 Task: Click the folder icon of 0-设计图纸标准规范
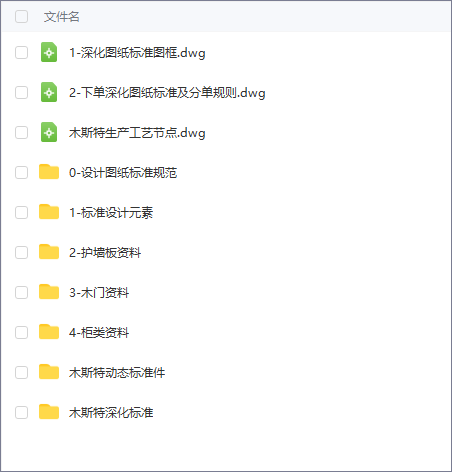coord(49,172)
